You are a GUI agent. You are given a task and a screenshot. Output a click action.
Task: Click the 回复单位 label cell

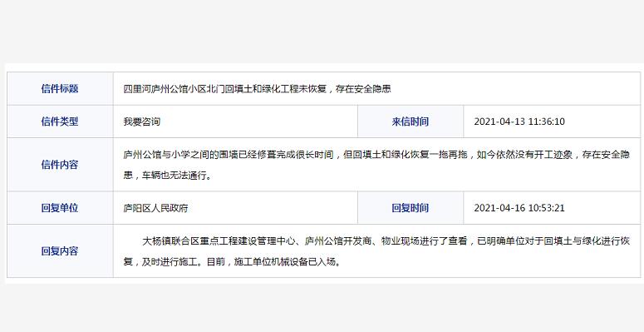click(60, 208)
